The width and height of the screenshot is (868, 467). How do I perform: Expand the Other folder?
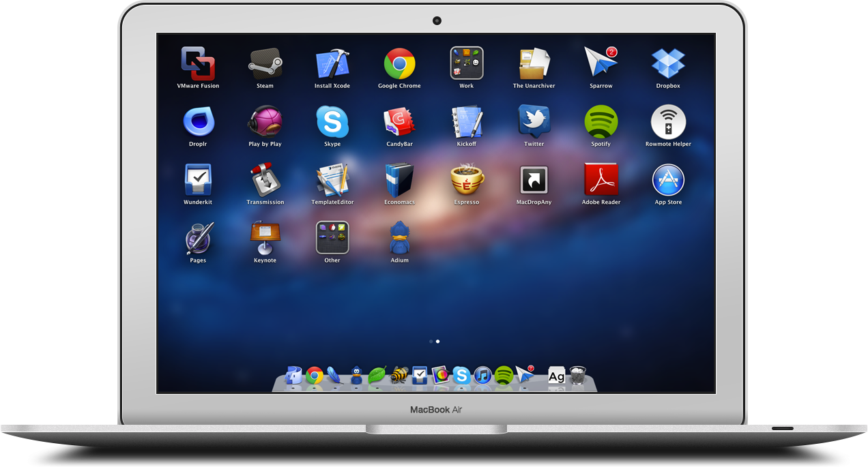pos(332,237)
